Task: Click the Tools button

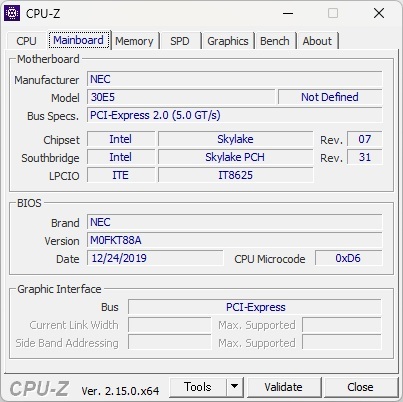Action: (198, 387)
